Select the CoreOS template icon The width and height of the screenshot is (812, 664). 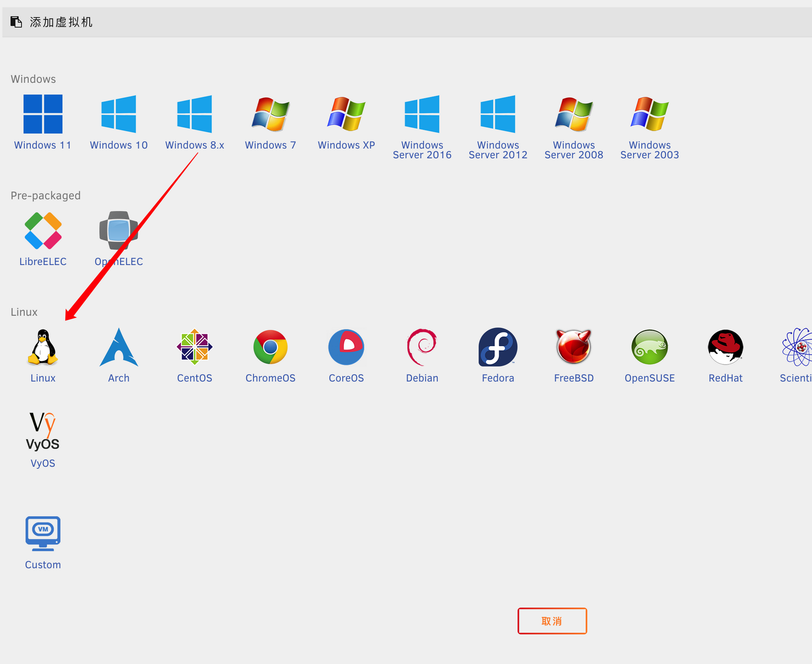346,347
